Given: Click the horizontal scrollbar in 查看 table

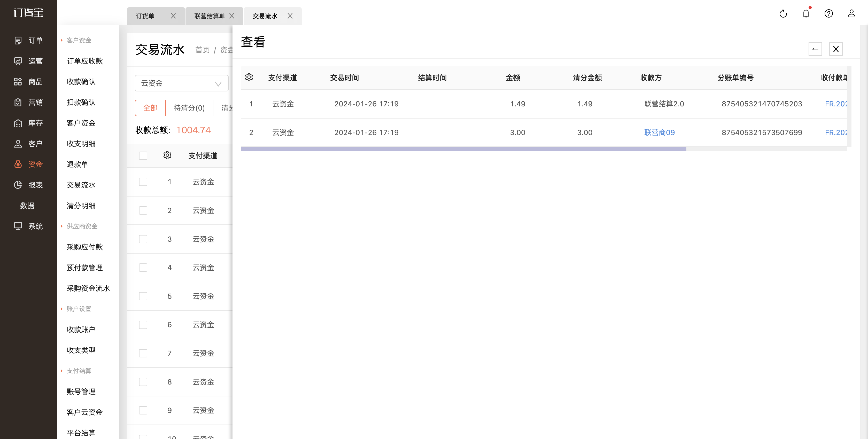Looking at the screenshot, I should coord(463,149).
